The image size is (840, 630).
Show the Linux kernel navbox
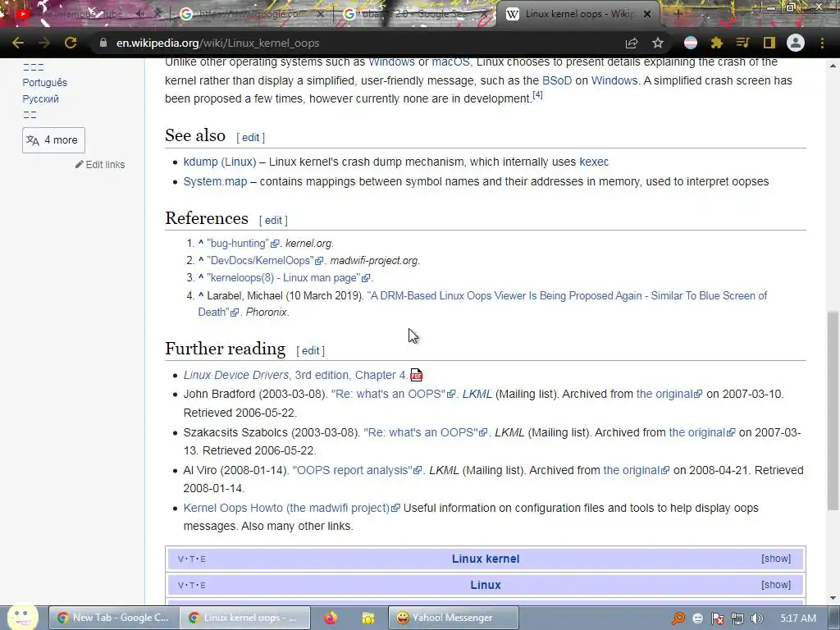(776, 558)
